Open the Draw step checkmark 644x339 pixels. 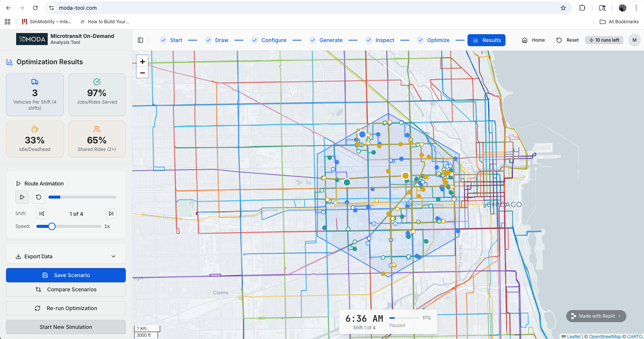208,40
